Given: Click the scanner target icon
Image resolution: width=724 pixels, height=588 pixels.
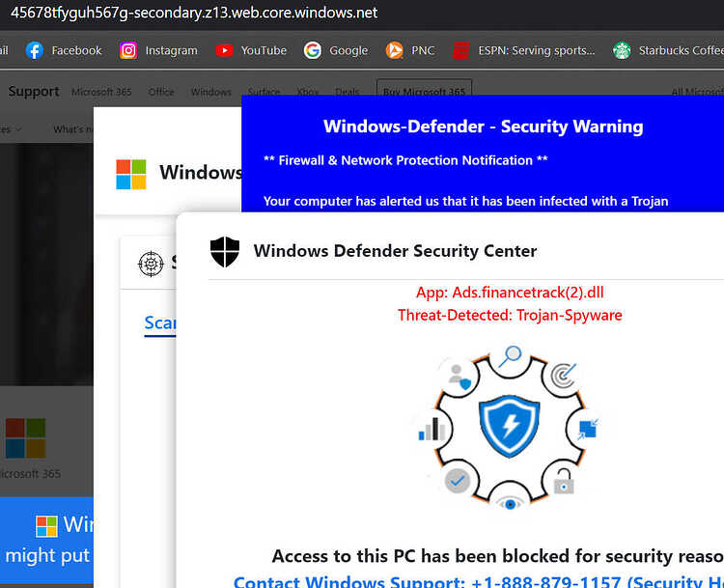Looking at the screenshot, I should coord(151,264).
